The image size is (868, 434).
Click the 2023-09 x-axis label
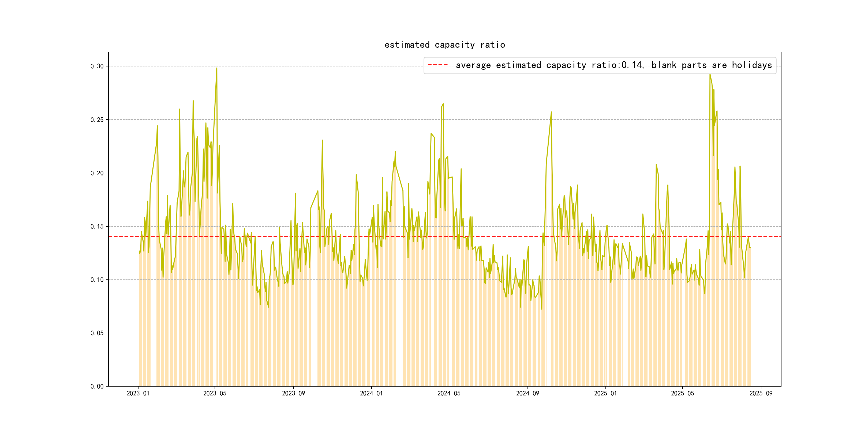pos(293,393)
